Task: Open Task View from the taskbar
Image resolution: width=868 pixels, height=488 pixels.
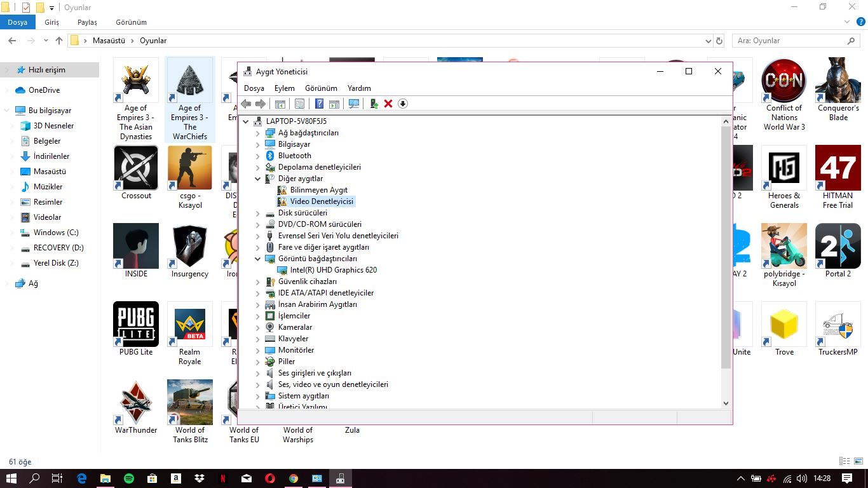Action: tap(57, 478)
